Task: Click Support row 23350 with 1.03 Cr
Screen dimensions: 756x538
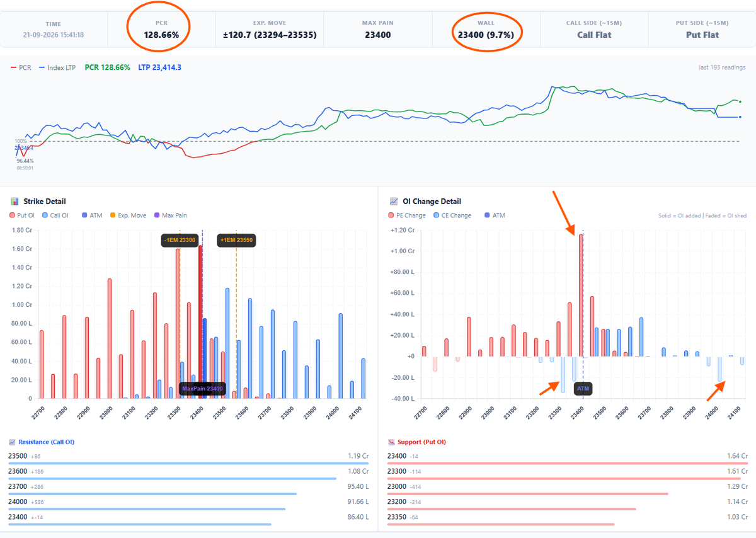Action: [568, 519]
